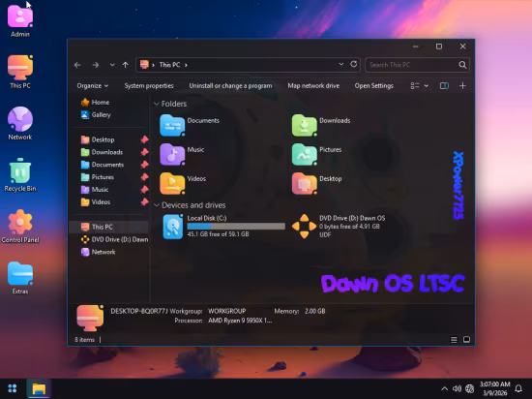Open the Admin desktop icon
The height and width of the screenshot is (399, 532).
[20, 21]
